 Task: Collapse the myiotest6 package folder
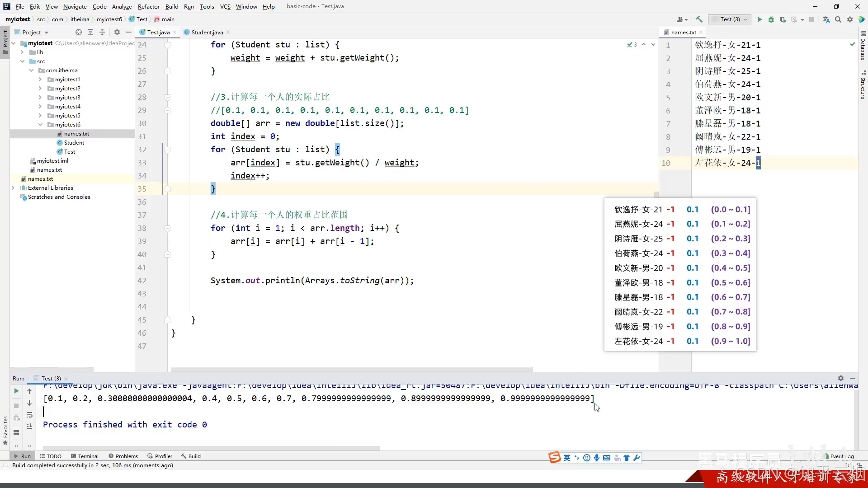click(40, 125)
